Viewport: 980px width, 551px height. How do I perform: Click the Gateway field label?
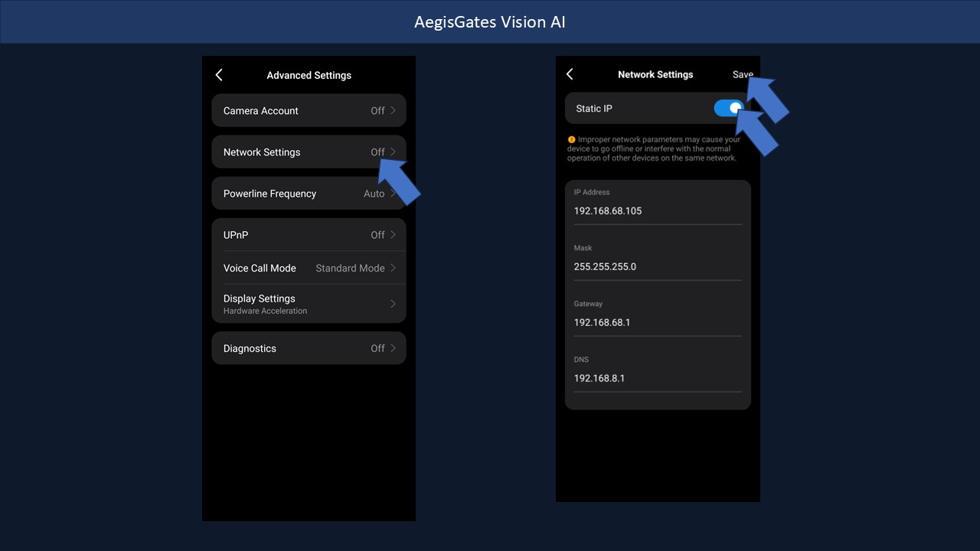tap(588, 304)
